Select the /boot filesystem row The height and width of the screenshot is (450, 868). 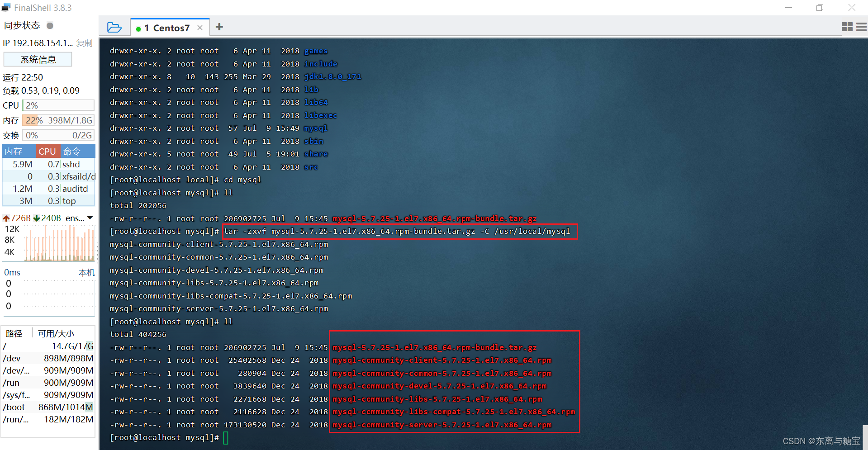pyautogui.click(x=48, y=407)
